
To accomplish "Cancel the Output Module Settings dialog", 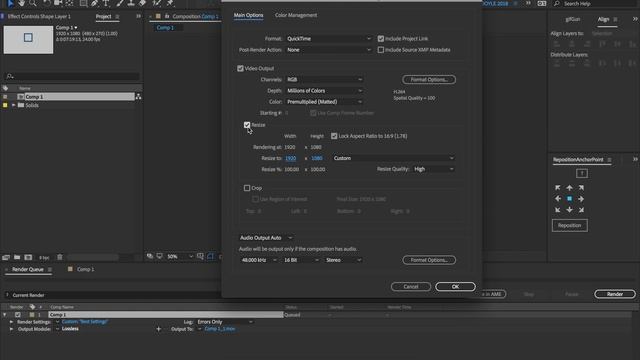I will [411, 287].
